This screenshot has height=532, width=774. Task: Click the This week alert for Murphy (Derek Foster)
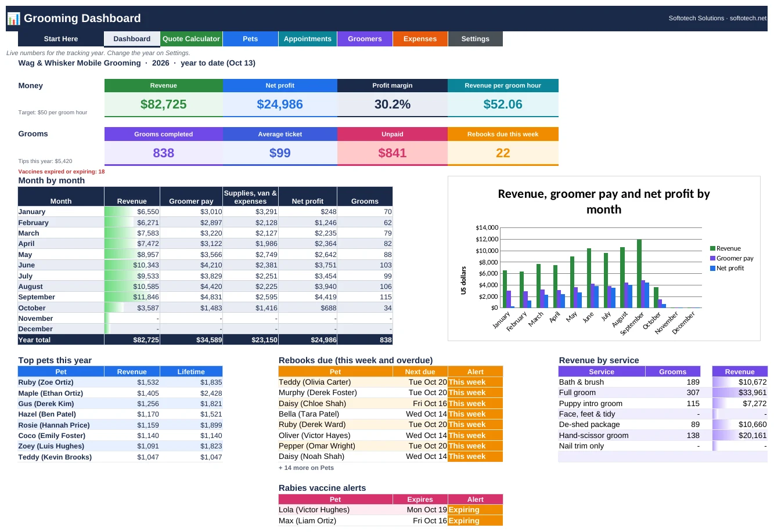click(475, 393)
